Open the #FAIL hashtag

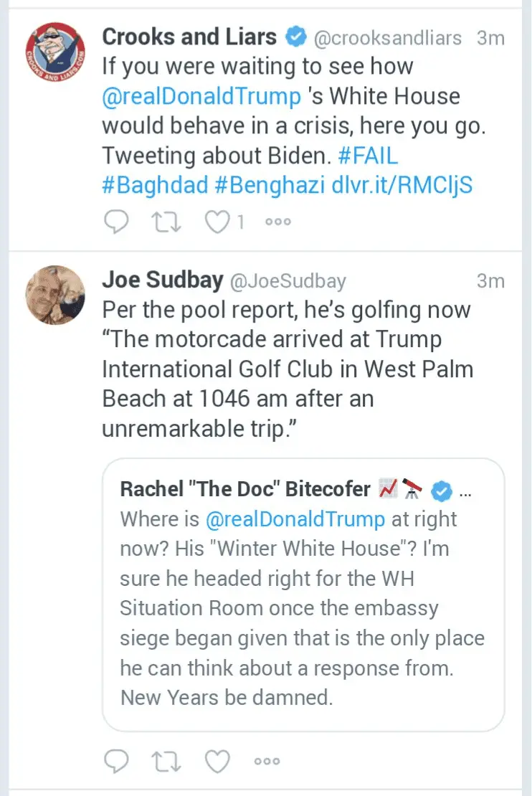tap(367, 155)
